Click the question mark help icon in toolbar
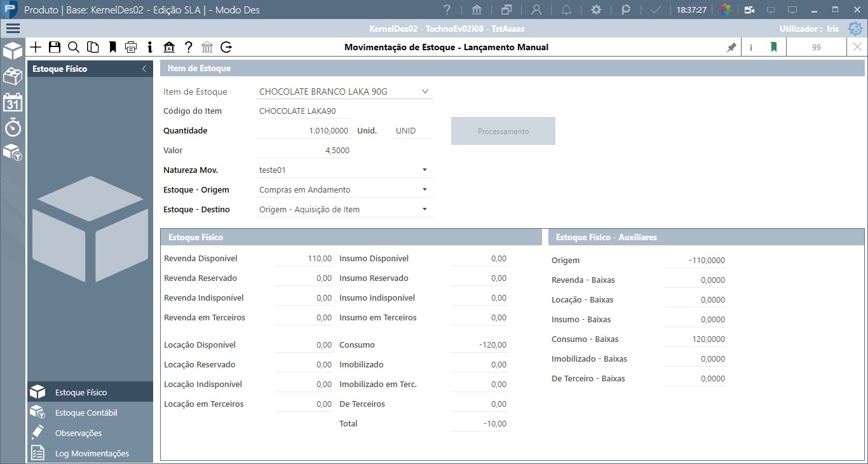This screenshot has height=464, width=868. 189,47
